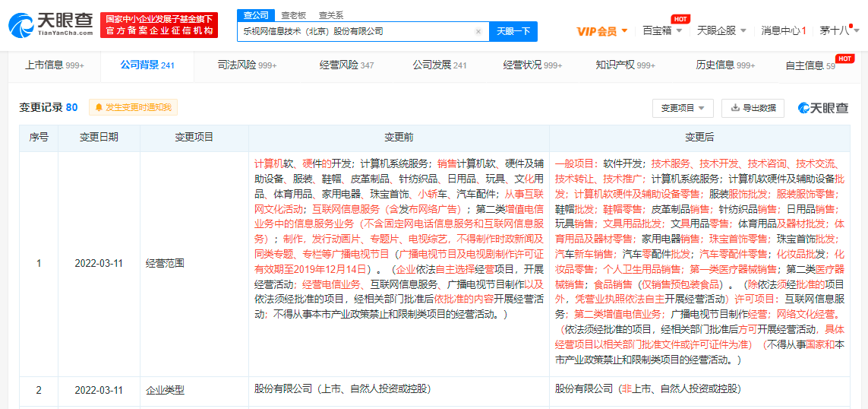
Task: Click the 变更日期 column header
Action: pos(99,138)
